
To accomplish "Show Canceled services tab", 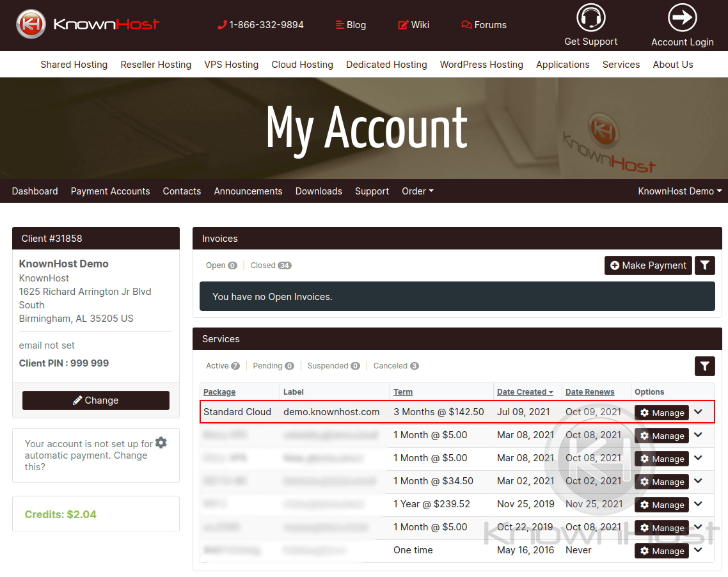I will pyautogui.click(x=396, y=366).
